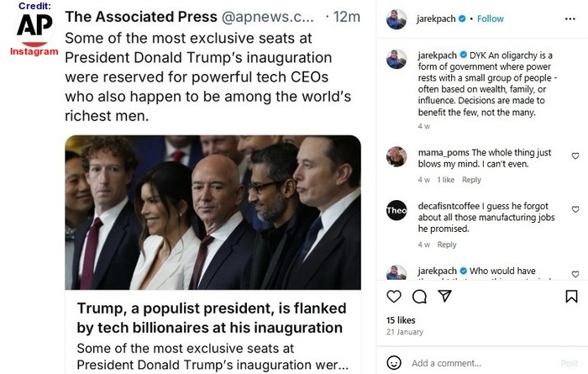Like jarekpach's lower comment with small heart
The height and width of the screenshot is (374, 588).
pos(575,274)
